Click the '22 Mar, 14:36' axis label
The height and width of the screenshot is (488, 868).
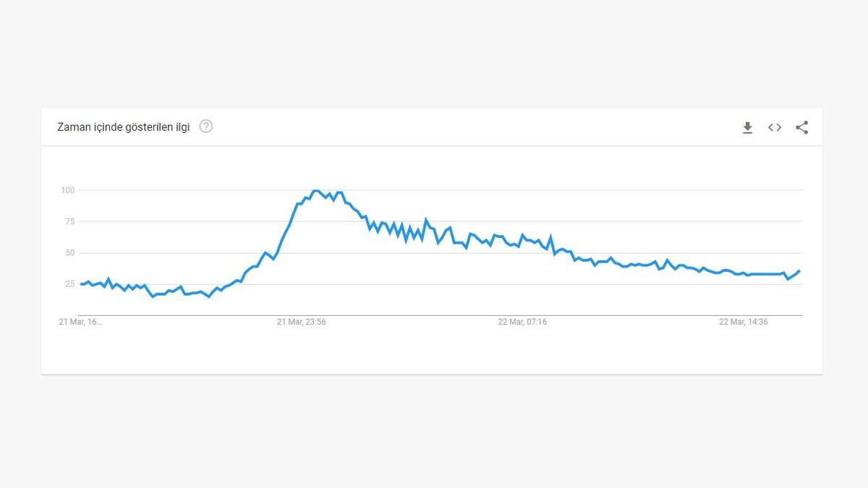click(x=744, y=322)
